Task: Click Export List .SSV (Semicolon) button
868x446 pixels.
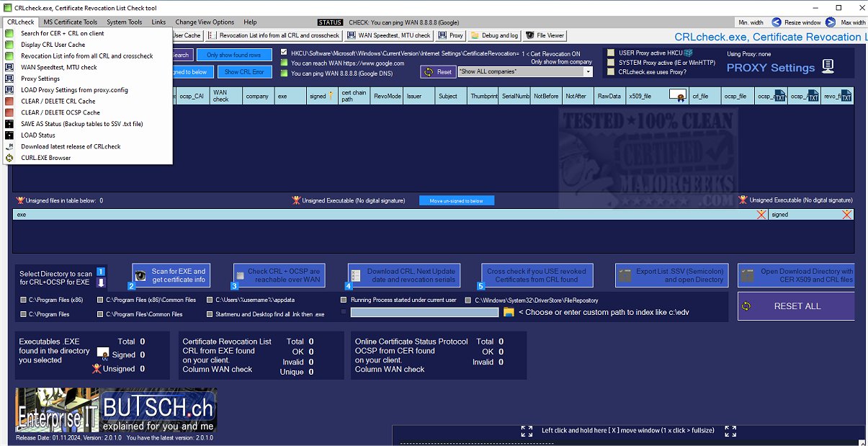Action: [671, 275]
